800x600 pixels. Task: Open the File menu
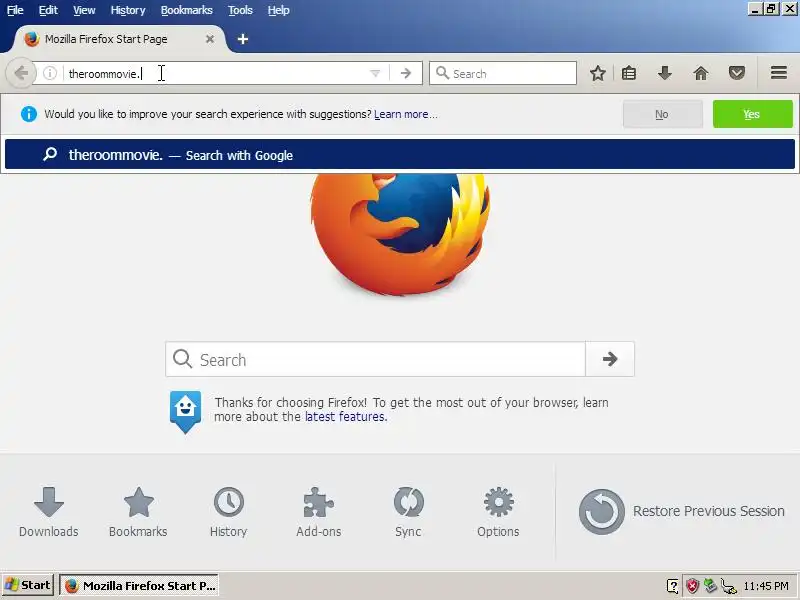[x=15, y=10]
